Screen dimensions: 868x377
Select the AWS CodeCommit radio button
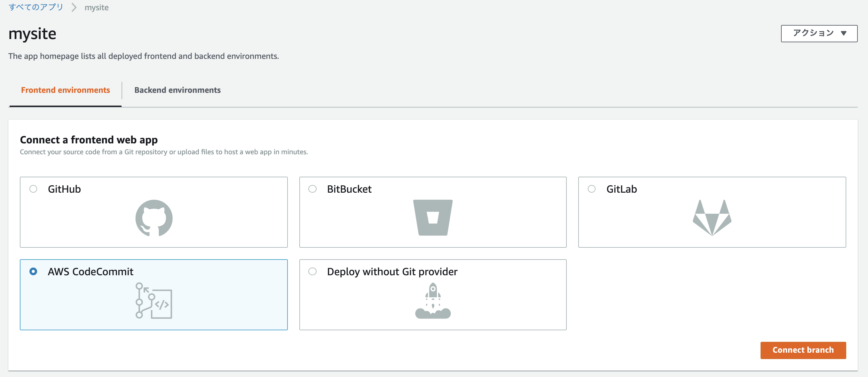[33, 271]
